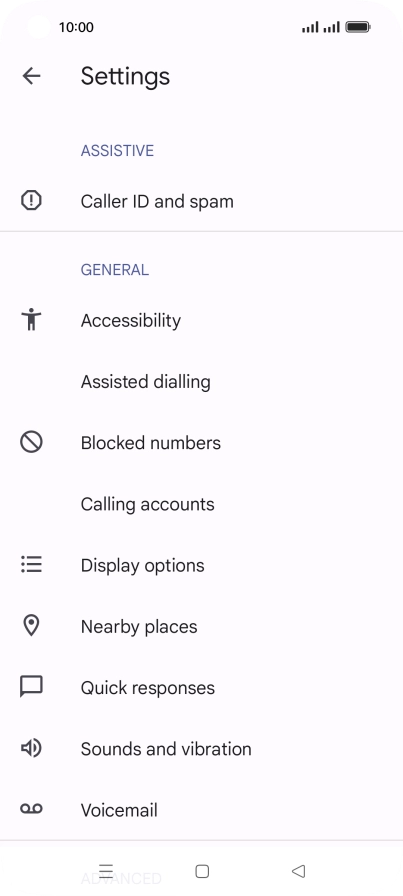The image size is (403, 896).
Task: Tap the Display options list icon
Action: point(31,564)
